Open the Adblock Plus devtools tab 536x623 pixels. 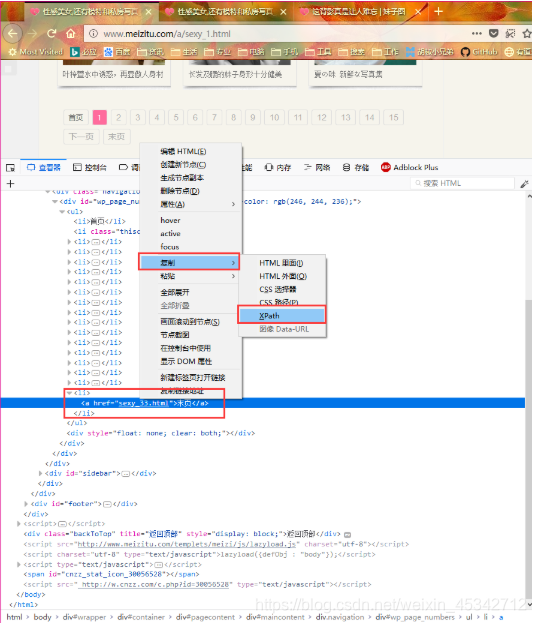pos(410,168)
